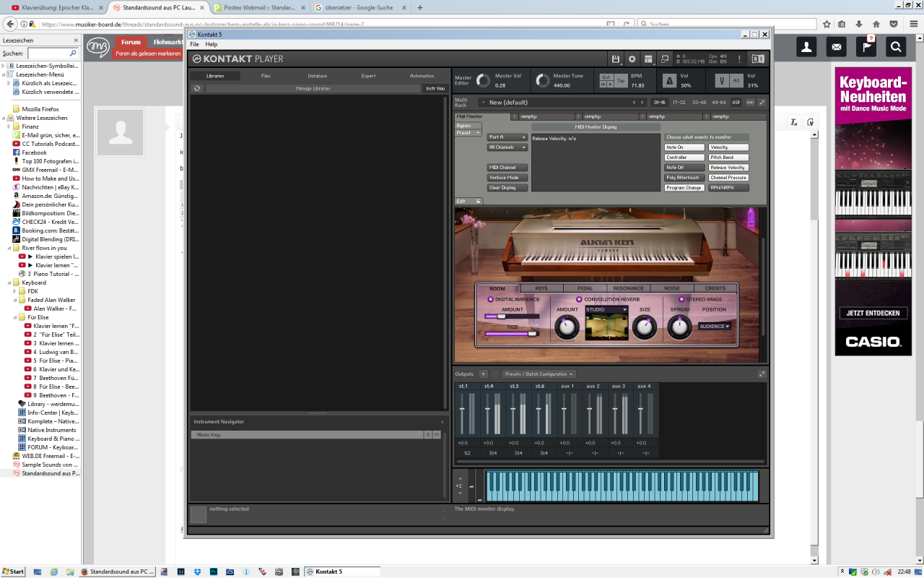
Task: Switch to the RESONANCE instrument tab
Action: pyautogui.click(x=628, y=288)
